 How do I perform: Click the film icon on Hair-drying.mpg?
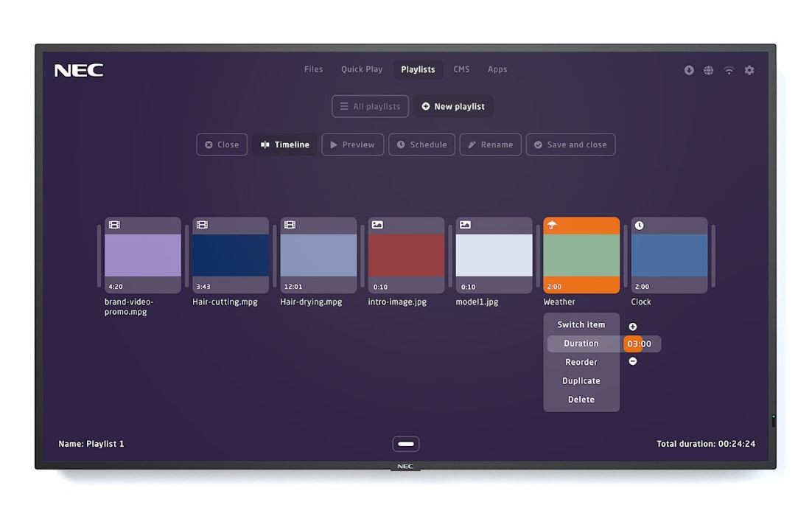[x=290, y=225]
